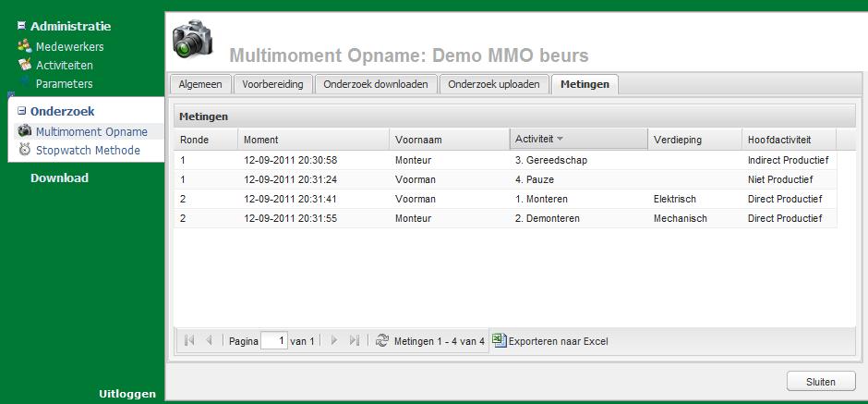Click the stopwatch icon beside Stopwatch Methode

tap(25, 150)
